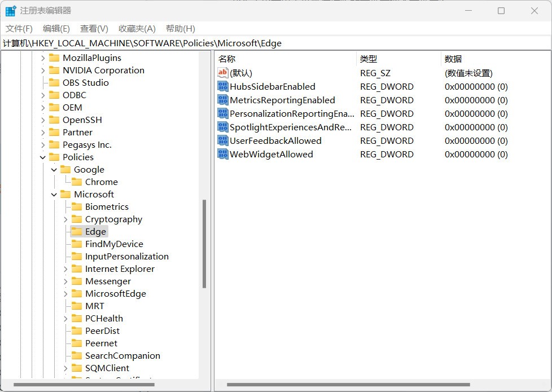Open the 查看(V) menu

coord(94,29)
